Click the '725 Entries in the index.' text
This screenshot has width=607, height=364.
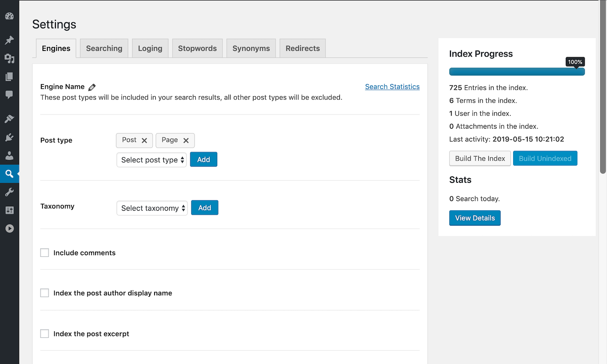(x=488, y=88)
